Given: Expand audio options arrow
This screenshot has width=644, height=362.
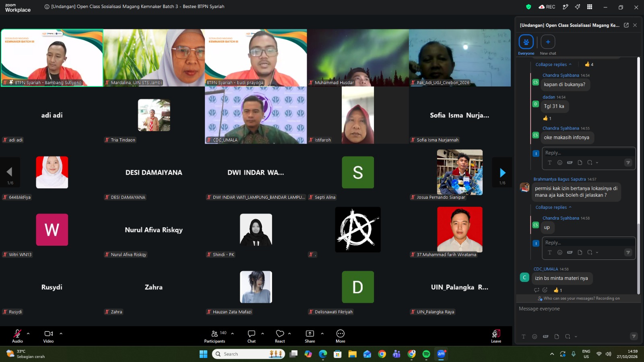Looking at the screenshot, I should pyautogui.click(x=28, y=333).
